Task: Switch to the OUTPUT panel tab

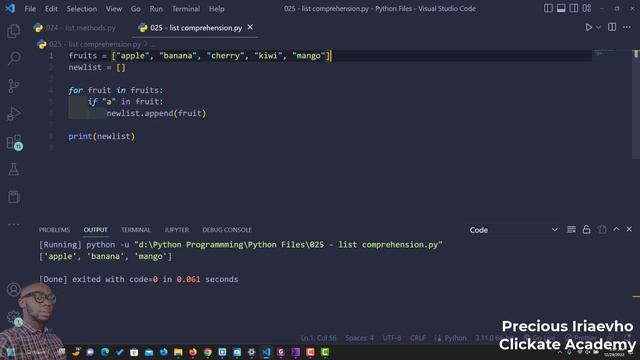Action: (x=96, y=230)
